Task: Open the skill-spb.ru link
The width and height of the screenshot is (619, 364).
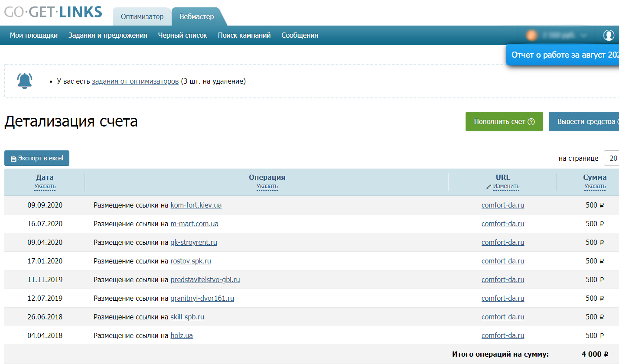Action: pyautogui.click(x=187, y=317)
